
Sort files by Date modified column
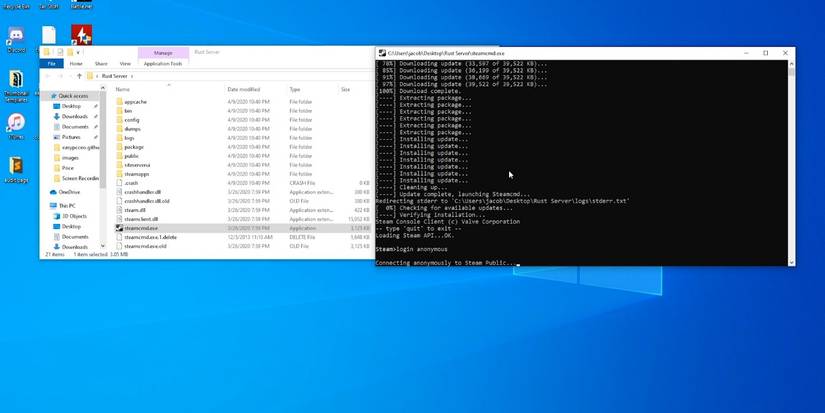(243, 89)
